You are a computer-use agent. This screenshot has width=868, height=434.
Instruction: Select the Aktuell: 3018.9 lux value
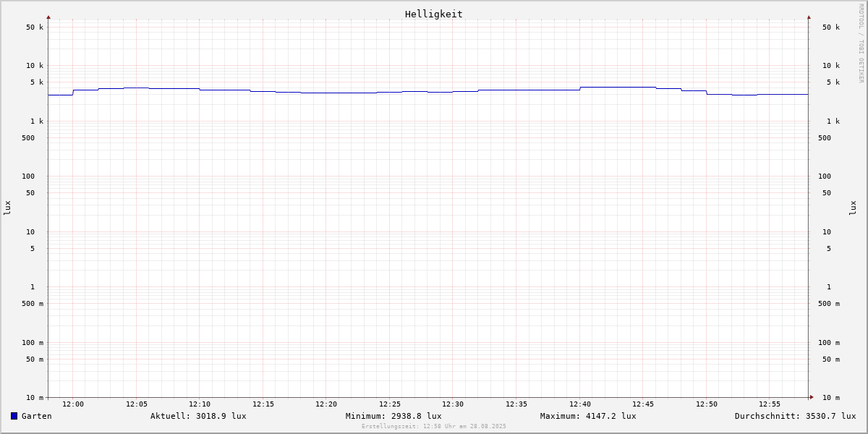(x=198, y=416)
